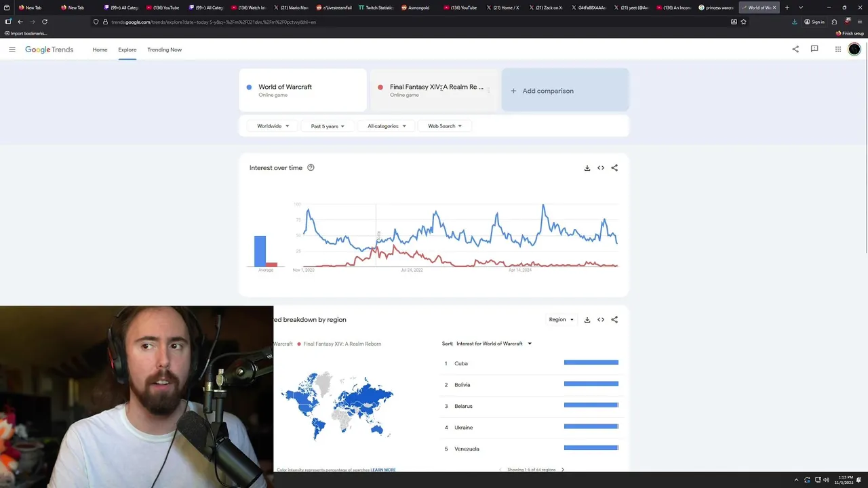Embed the Interest over time chart
Image resolution: width=868 pixels, height=488 pixels.
(x=601, y=168)
